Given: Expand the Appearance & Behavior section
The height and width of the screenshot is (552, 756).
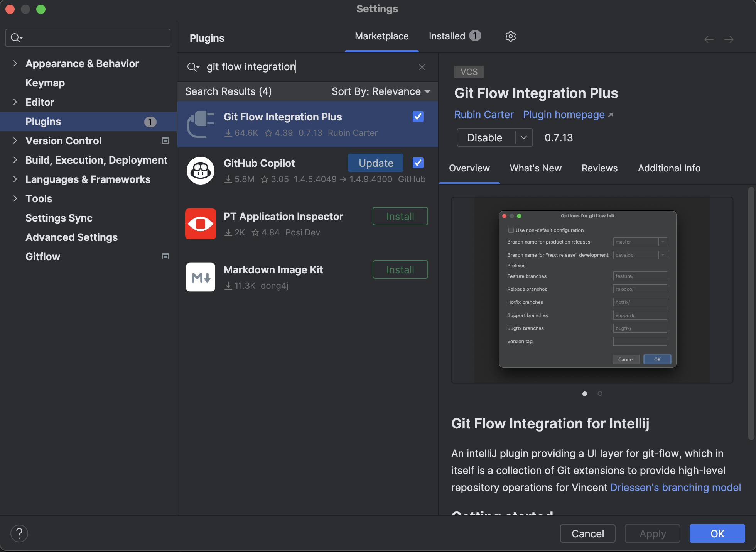Looking at the screenshot, I should coord(15,63).
